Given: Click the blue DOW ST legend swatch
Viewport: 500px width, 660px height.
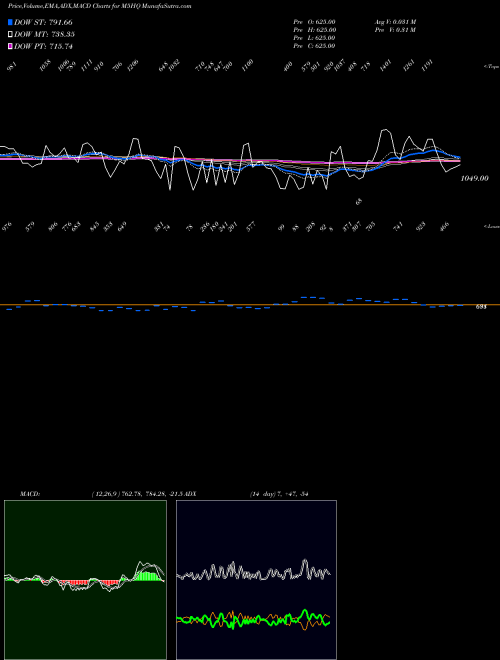Looking at the screenshot, I should (x=11, y=22).
